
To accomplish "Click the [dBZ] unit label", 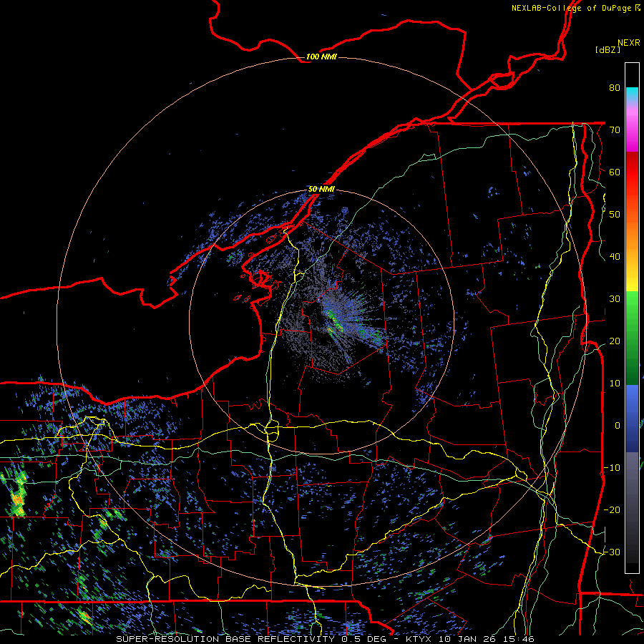I will pos(608,49).
